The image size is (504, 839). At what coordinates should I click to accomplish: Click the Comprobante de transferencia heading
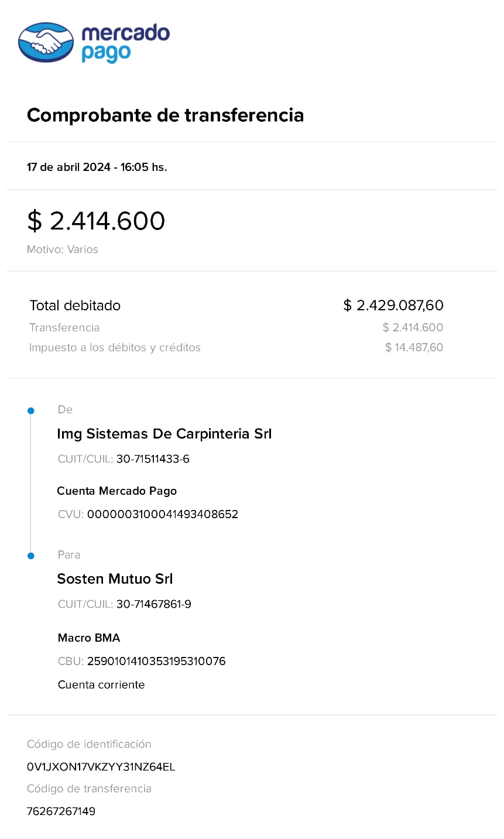[x=165, y=115]
